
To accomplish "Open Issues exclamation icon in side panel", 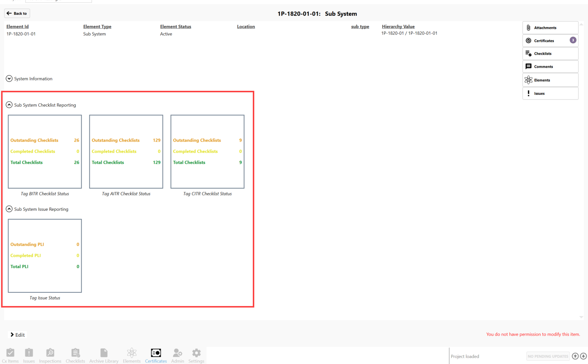I will click(528, 93).
